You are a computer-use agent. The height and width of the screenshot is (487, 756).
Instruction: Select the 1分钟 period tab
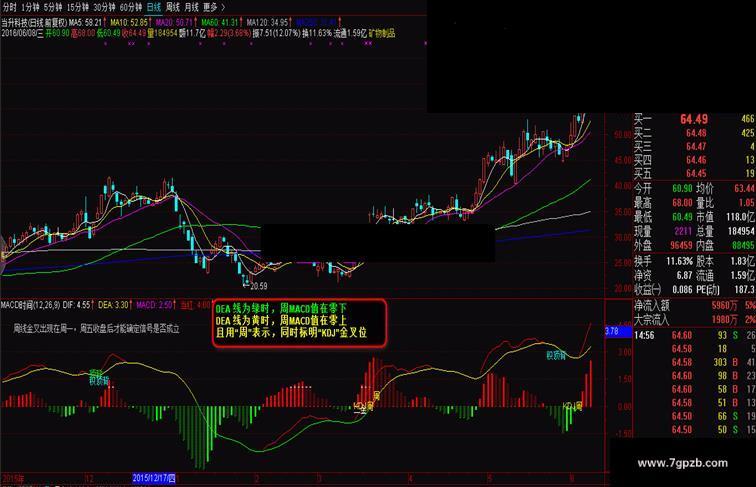pos(30,7)
